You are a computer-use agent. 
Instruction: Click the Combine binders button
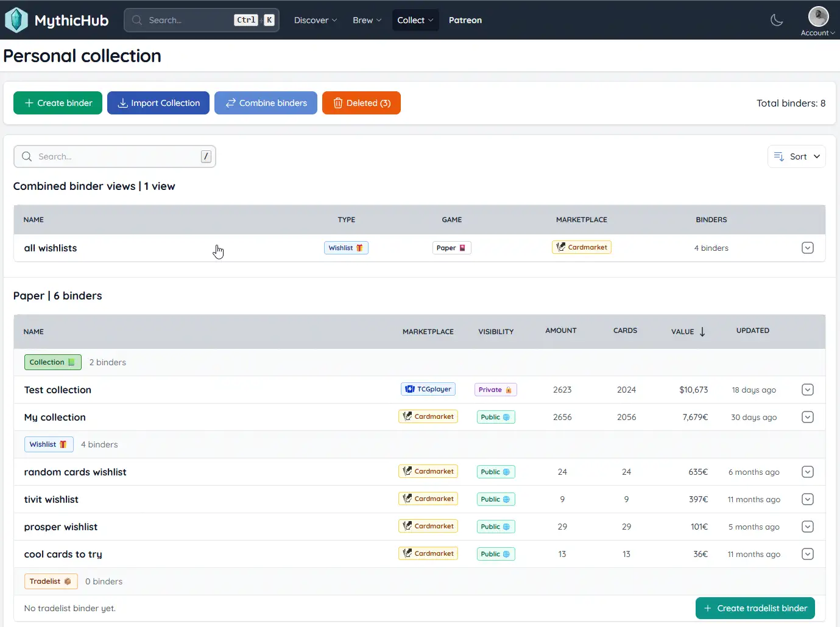tap(266, 103)
